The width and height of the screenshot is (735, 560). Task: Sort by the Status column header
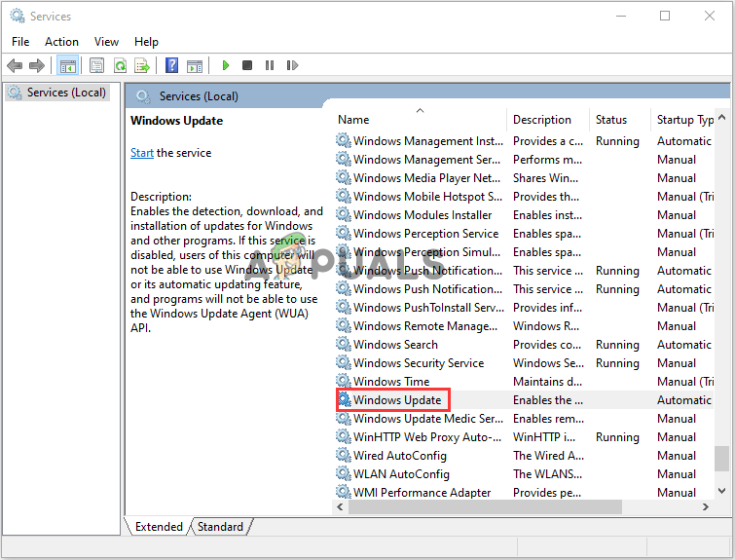click(620, 120)
